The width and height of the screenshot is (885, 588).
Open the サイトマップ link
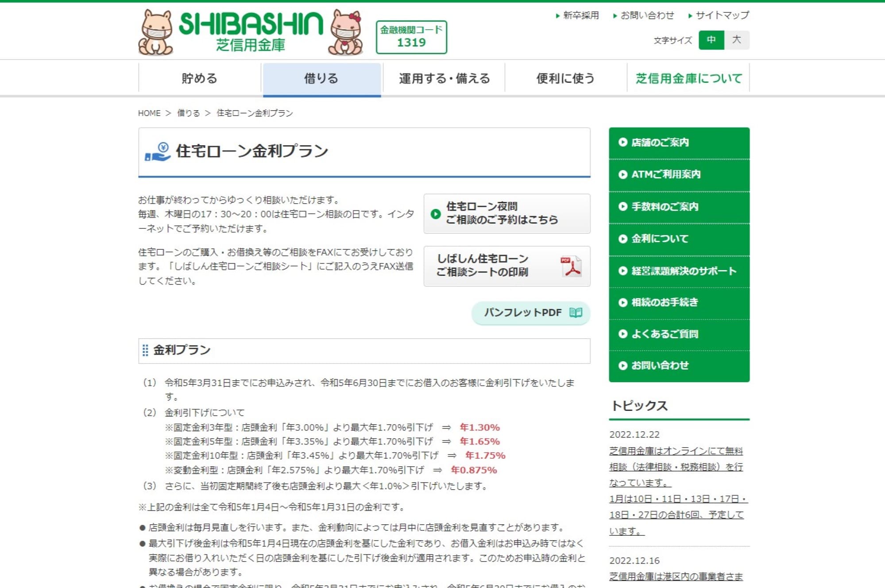click(x=719, y=15)
